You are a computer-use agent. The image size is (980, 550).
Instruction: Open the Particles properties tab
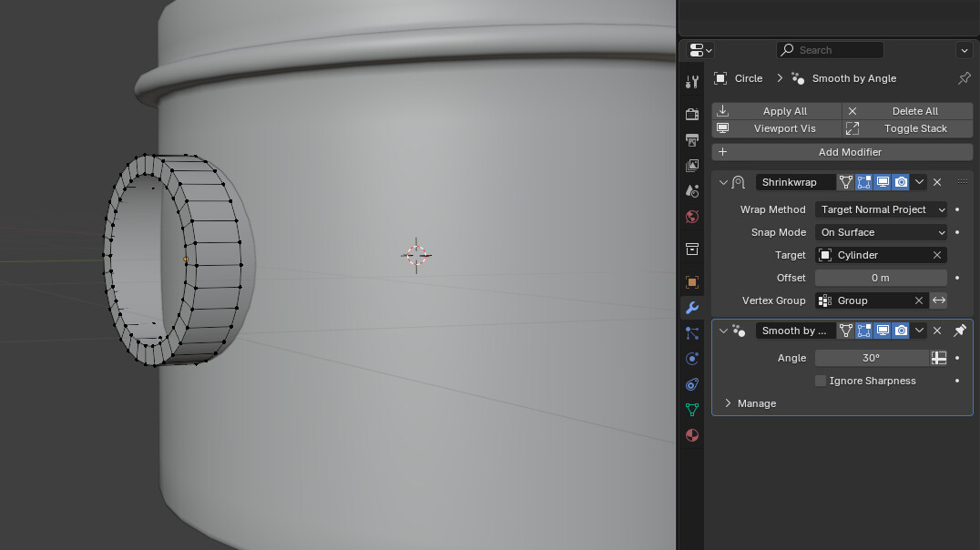(692, 333)
